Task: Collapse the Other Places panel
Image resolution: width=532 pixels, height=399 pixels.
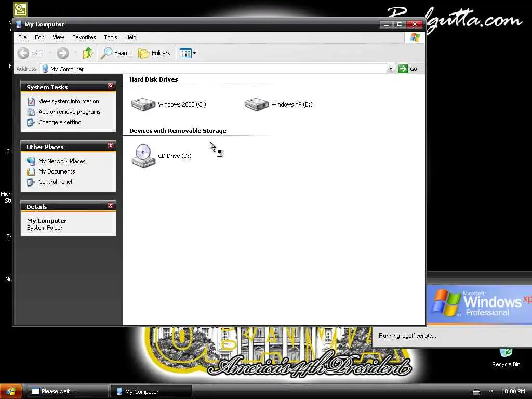Action: coord(111,146)
